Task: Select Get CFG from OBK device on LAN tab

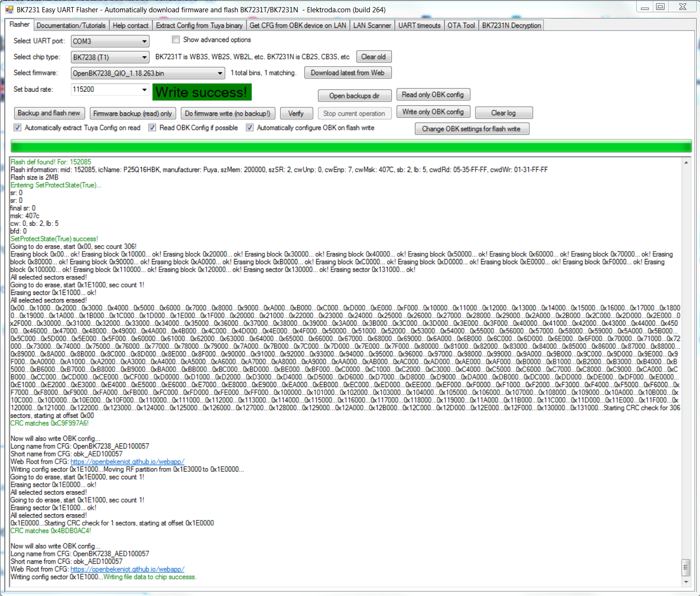Action: tap(298, 26)
